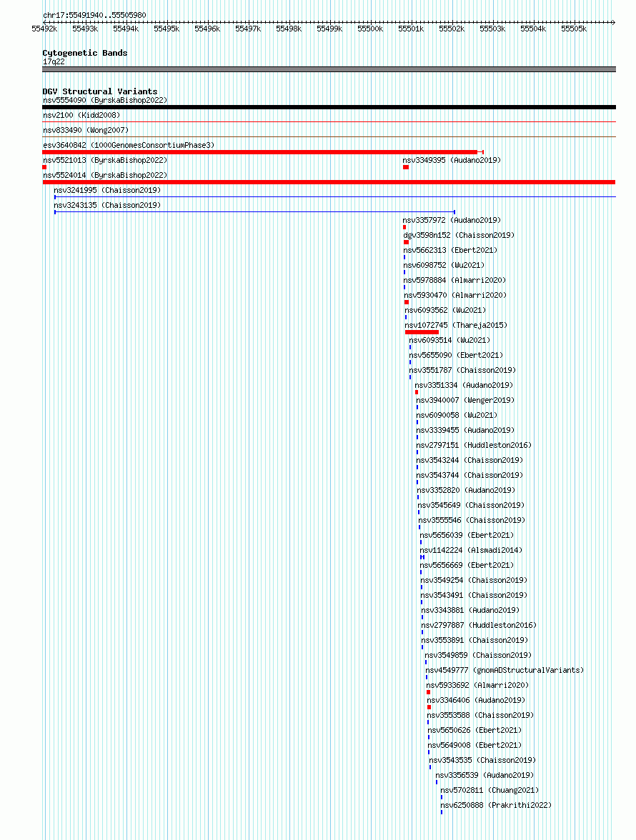This screenshot has width=636, height=840.
Task: Click nsv5655090 (Ebert2021) label
Action: (x=456, y=355)
